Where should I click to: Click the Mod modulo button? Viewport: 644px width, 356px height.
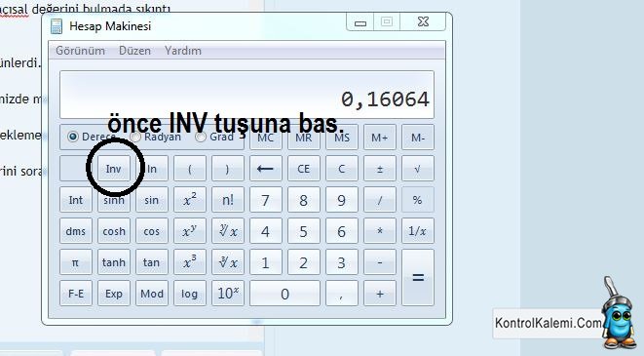pos(152,294)
